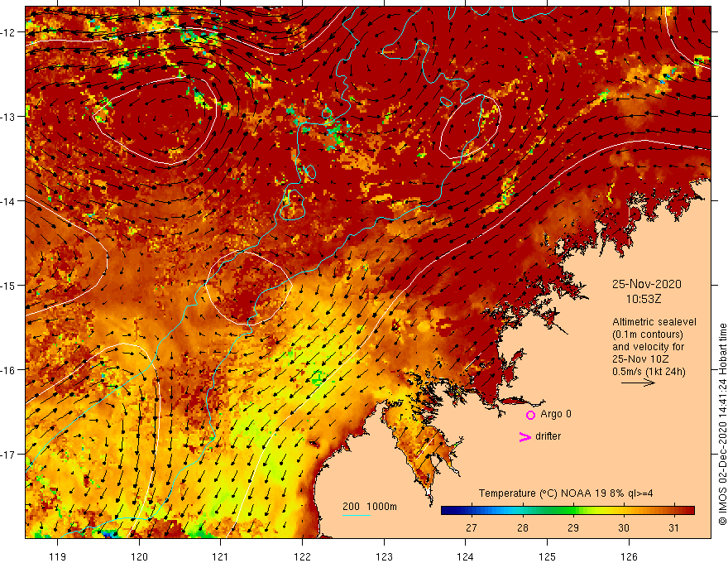This screenshot has height=563, width=728.
Task: Click the 0.5m/s velocity scale arrow
Action: tap(638, 383)
